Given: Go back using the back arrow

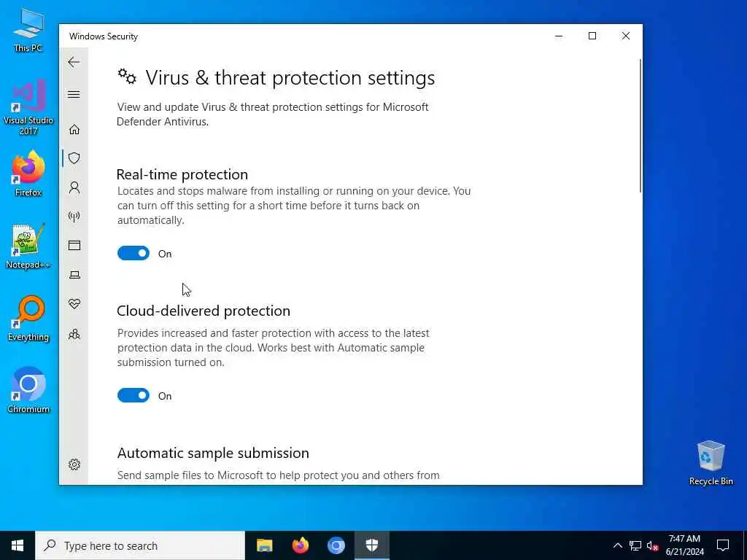Looking at the screenshot, I should point(74,62).
